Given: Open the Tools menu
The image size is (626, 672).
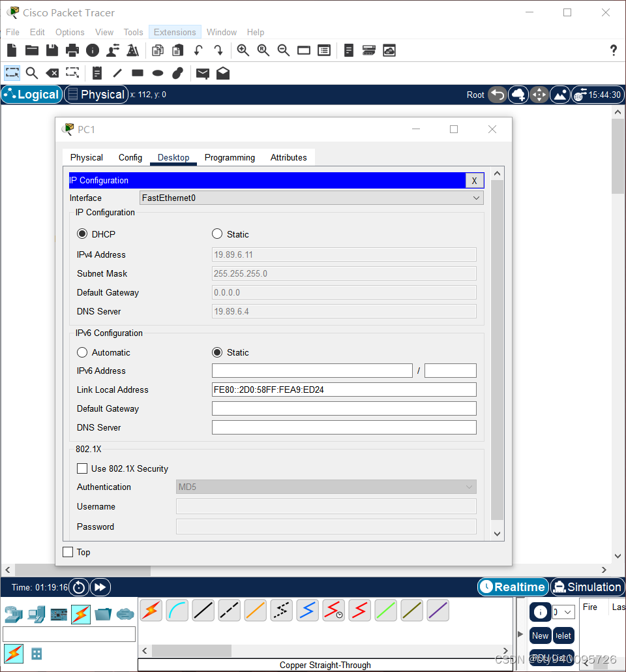Looking at the screenshot, I should coord(133,32).
